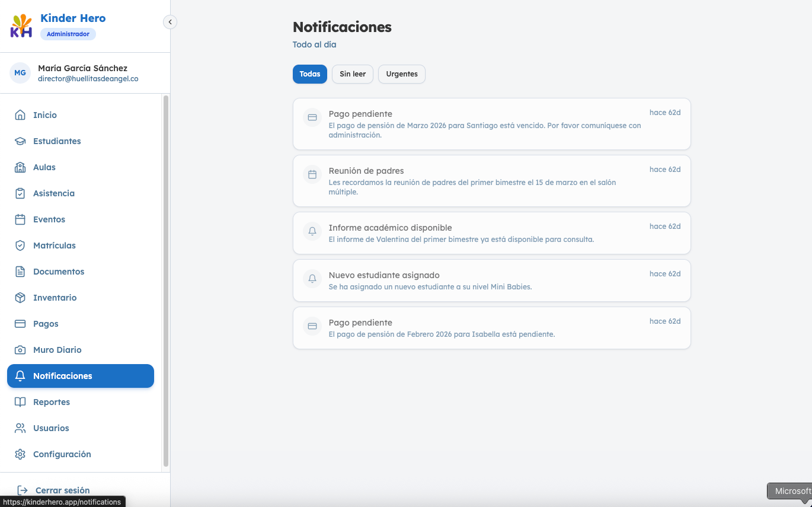812x507 pixels.
Task: Show only Urgentes notifications
Action: 402,74
